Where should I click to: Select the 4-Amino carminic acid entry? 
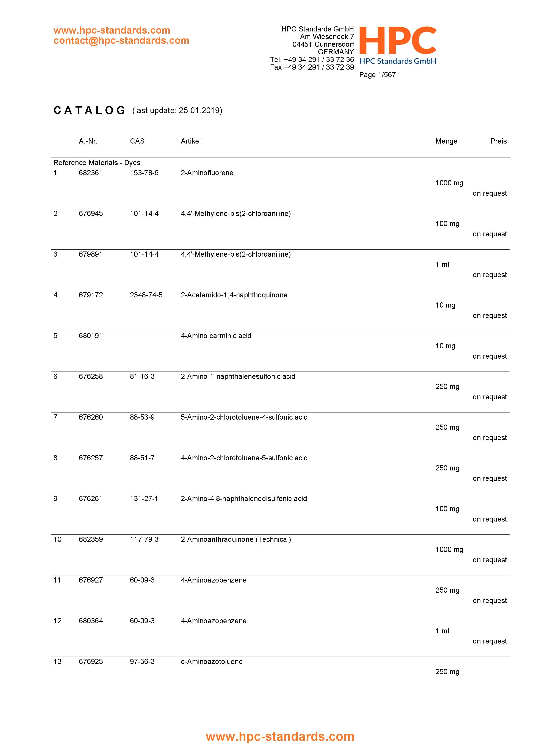[x=216, y=336]
